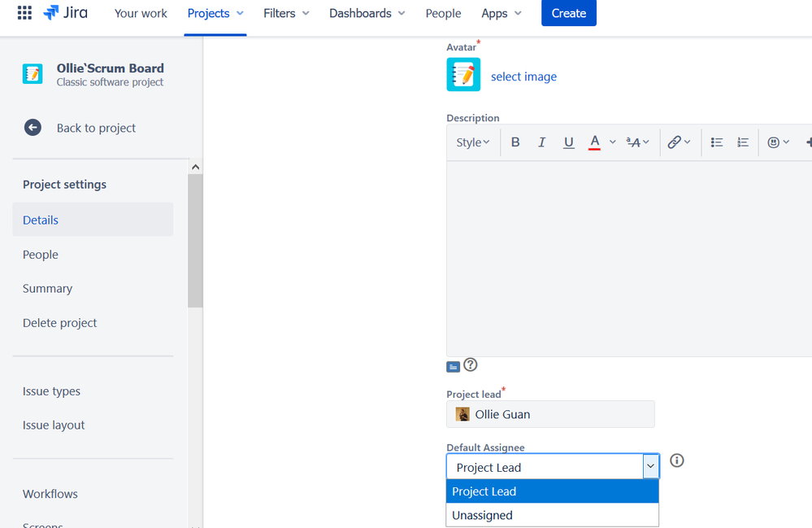The image size is (812, 528).
Task: Click the info icon next to Default Assignee
Action: pos(677,460)
